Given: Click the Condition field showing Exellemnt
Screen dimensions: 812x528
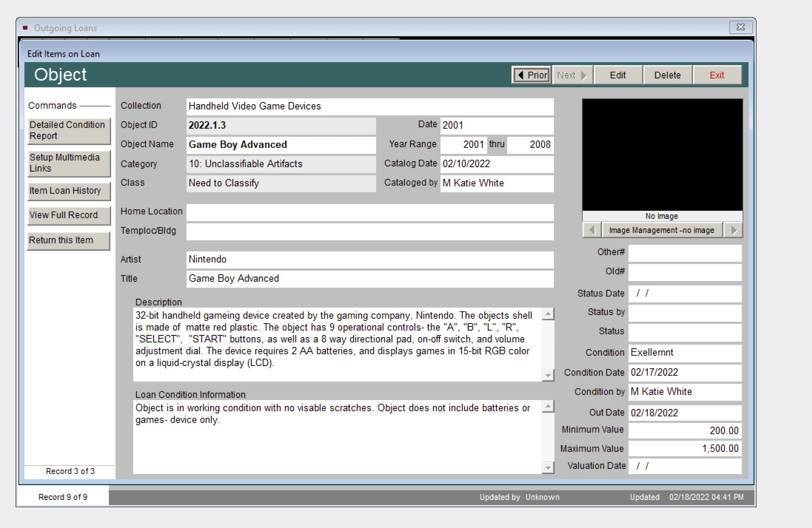Looking at the screenshot, I should click(x=684, y=352).
